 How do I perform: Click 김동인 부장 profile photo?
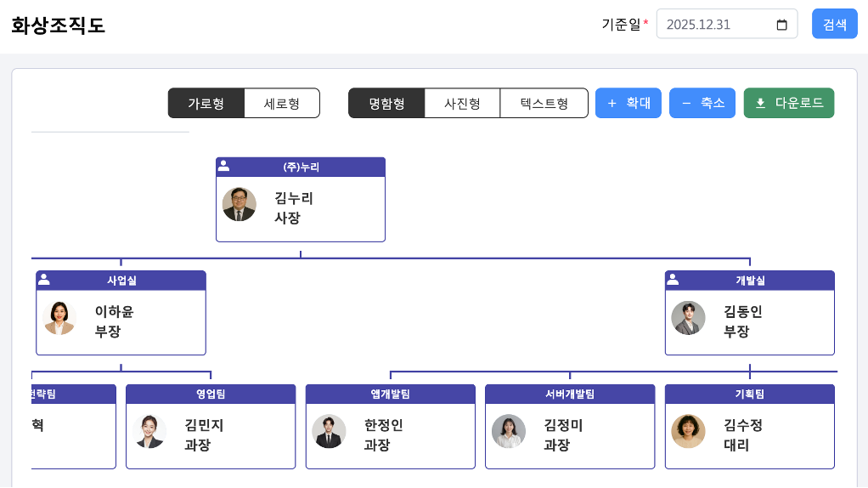688,318
